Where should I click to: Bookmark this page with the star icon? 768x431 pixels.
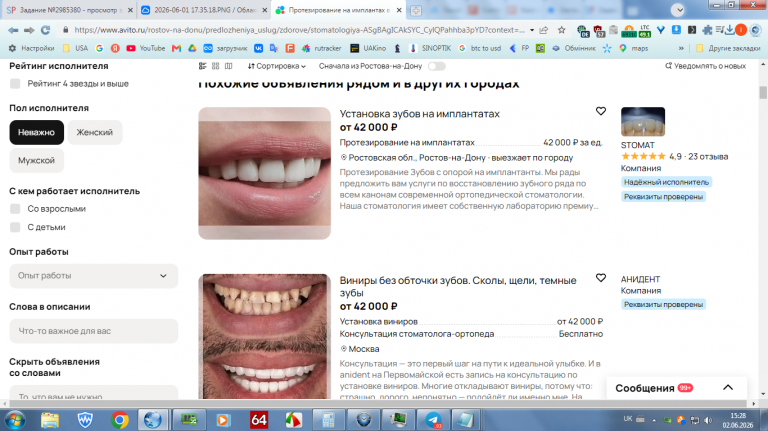(561, 30)
